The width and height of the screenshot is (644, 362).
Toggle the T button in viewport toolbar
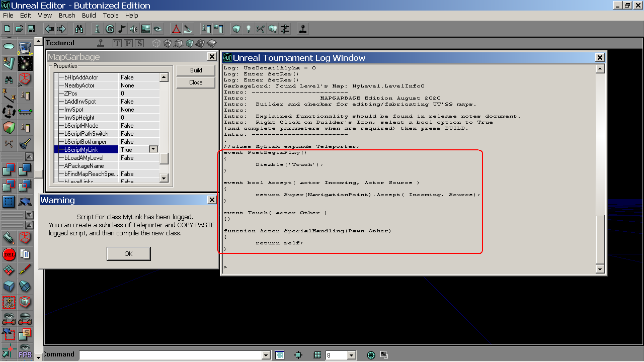[x=117, y=43]
